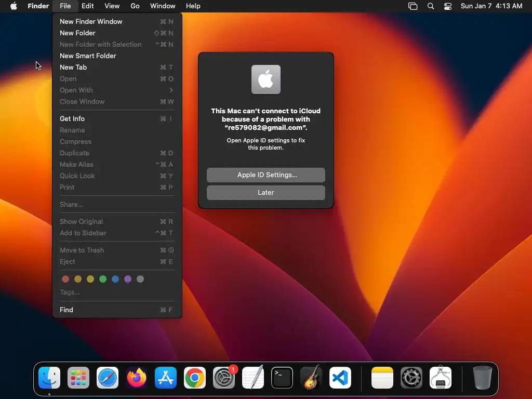Select New Folder from File menu

(x=117, y=33)
